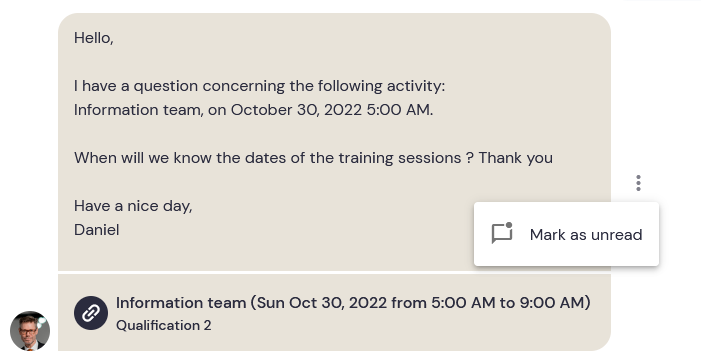701x364 pixels.
Task: Click the "Thank you" words in message
Action: (x=516, y=158)
